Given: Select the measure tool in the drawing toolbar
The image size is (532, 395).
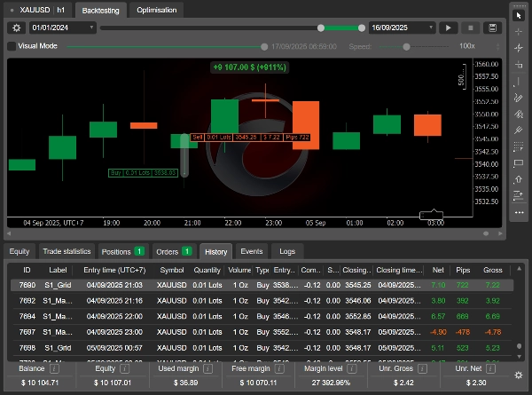Looking at the screenshot, I should 519,64.
